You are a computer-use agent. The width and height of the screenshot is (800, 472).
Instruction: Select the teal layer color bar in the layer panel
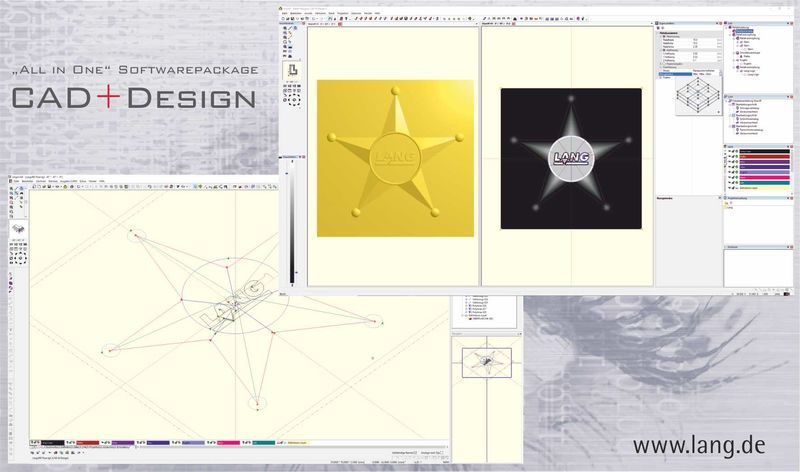click(765, 183)
